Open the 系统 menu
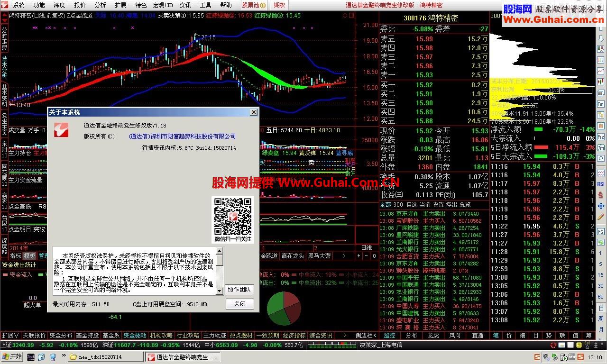Image resolution: width=607 pixels, height=364 pixels. coord(18,5)
